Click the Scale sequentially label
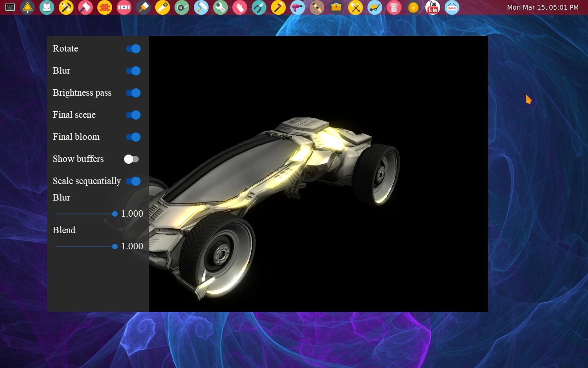Screen dimensions: 588x368 click(x=87, y=181)
